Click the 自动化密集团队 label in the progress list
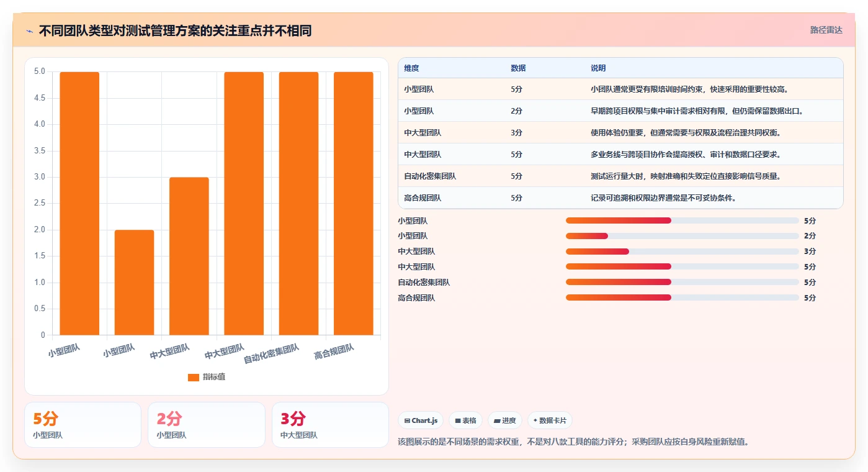The width and height of the screenshot is (868, 472). point(424,283)
